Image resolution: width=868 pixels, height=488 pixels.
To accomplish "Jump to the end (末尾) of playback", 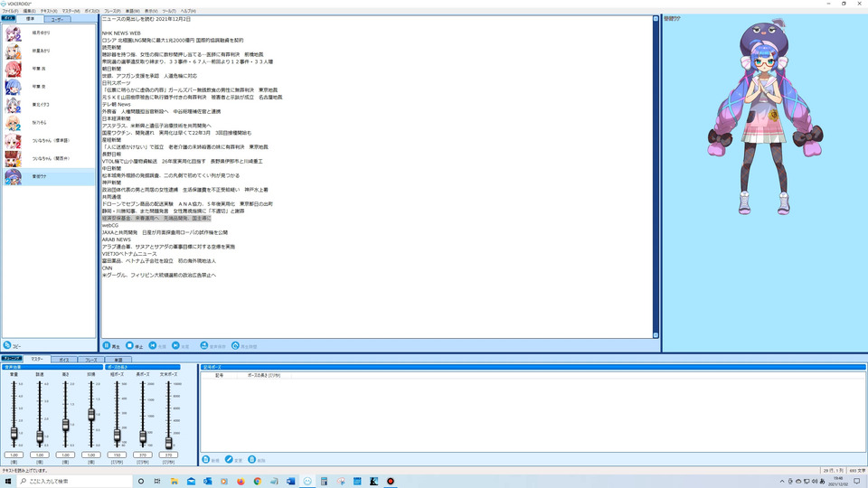I will 175,346.
